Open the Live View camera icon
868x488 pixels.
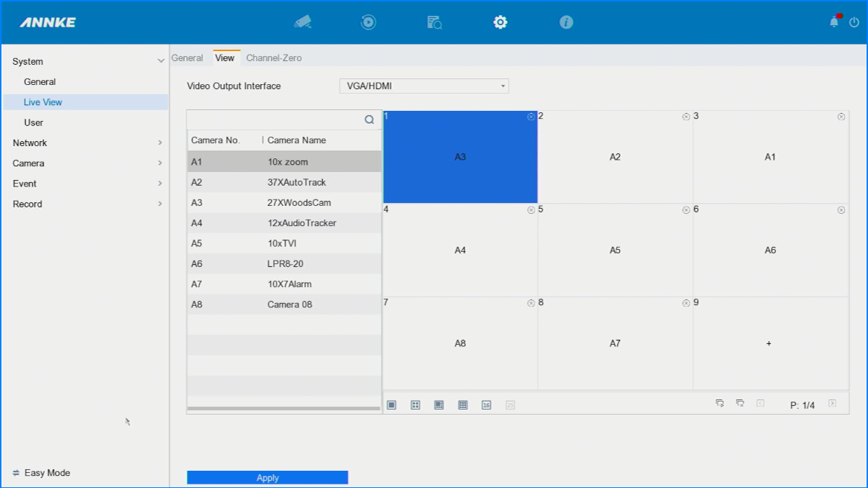point(303,22)
